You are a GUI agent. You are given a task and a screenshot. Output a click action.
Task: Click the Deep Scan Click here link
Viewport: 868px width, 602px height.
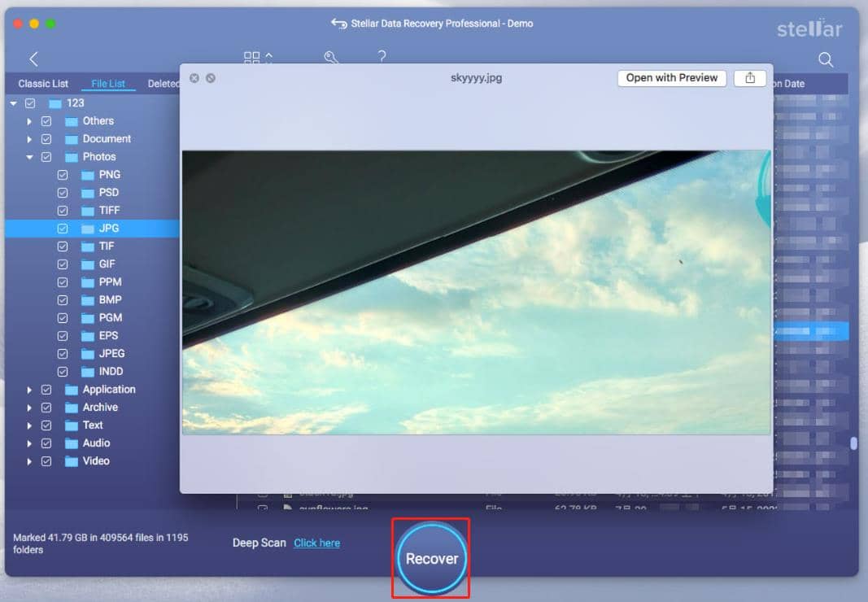point(316,543)
